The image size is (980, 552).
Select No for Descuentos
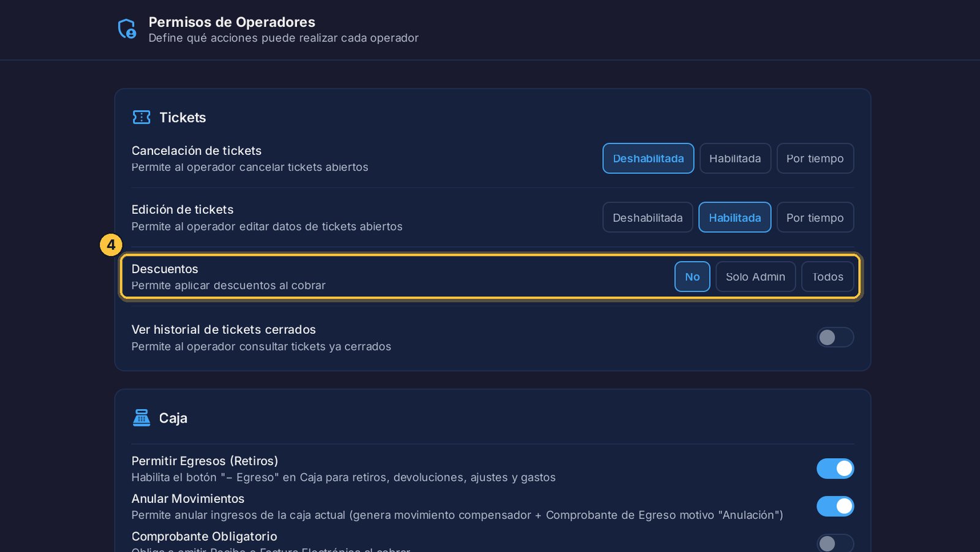point(692,277)
